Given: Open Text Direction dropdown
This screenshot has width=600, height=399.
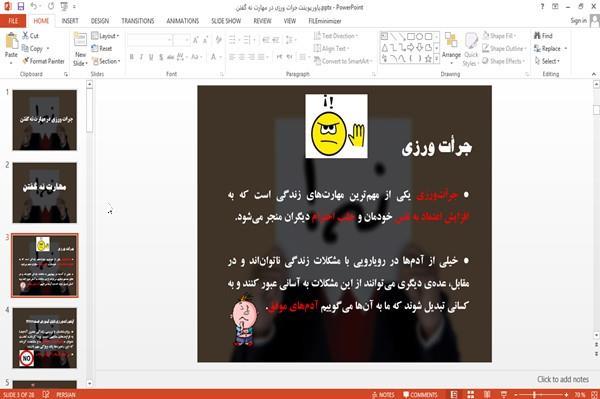Looking at the screenshot, I should click(336, 36).
